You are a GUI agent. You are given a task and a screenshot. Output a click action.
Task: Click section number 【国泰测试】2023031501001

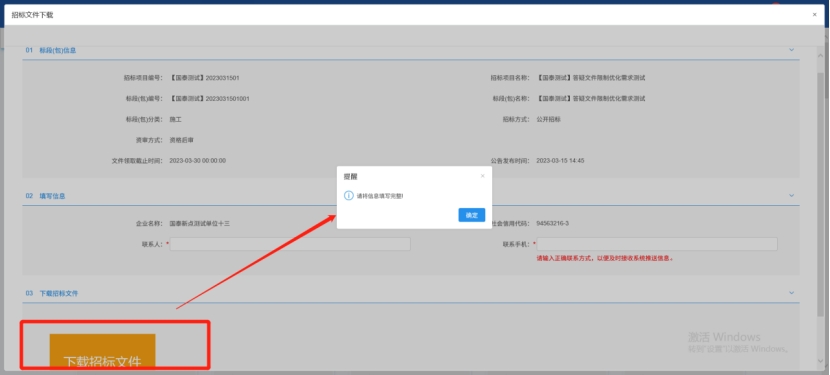pyautogui.click(x=210, y=99)
